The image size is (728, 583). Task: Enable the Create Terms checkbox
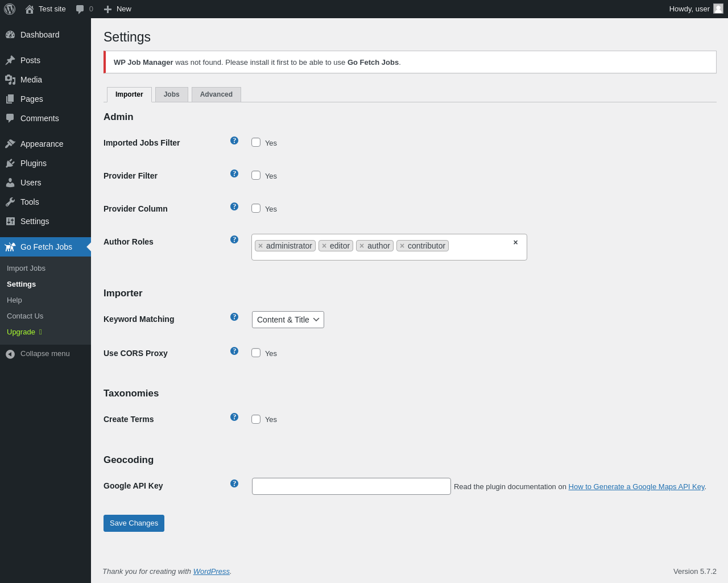[256, 419]
